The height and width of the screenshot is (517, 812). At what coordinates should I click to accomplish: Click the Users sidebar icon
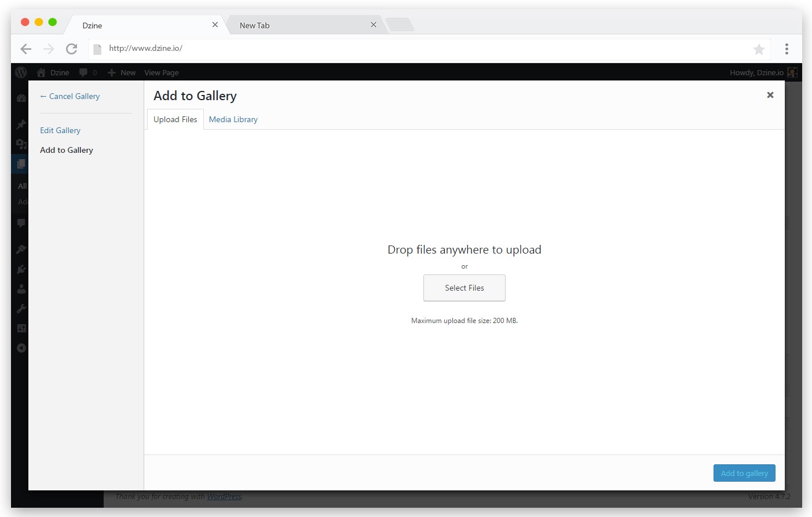21,288
